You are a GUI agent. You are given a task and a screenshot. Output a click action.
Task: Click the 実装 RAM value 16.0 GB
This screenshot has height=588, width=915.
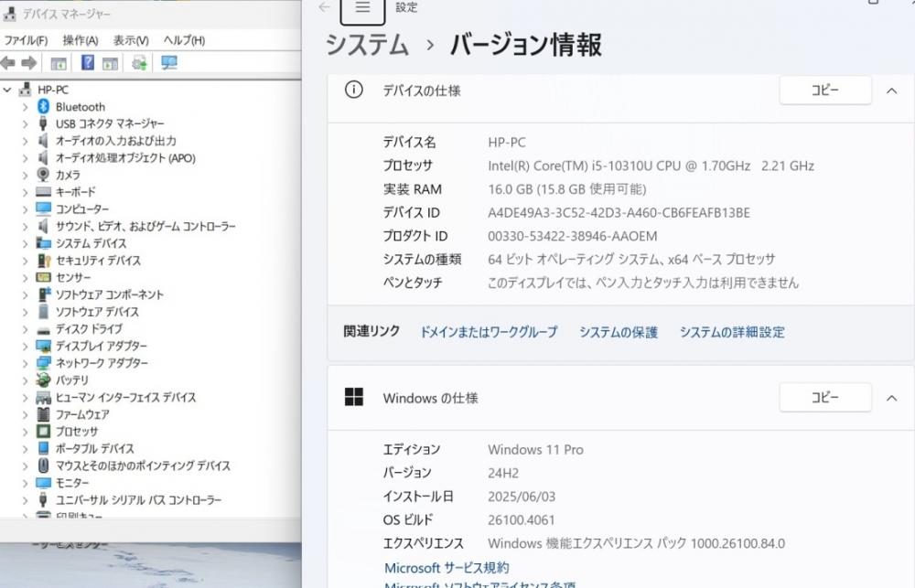coord(566,189)
